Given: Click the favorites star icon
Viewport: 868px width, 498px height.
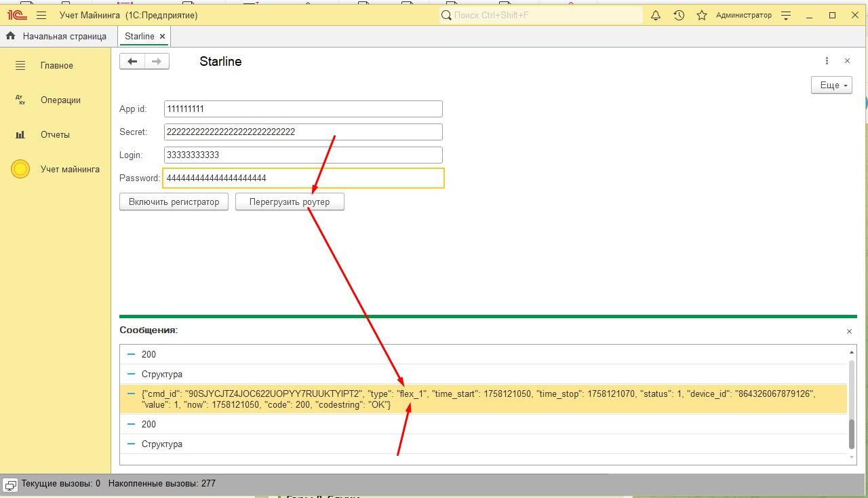Looking at the screenshot, I should tap(702, 15).
